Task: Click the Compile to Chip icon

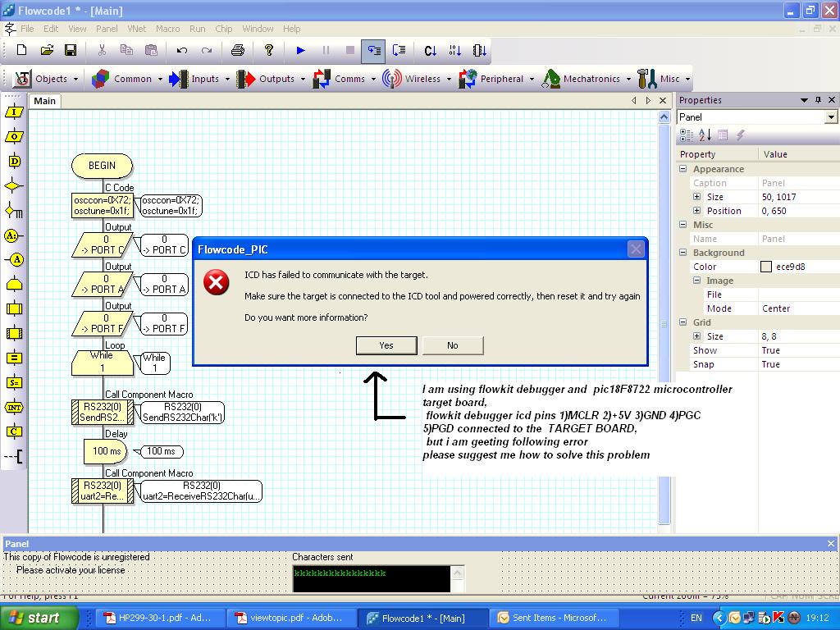Action: pyautogui.click(x=479, y=50)
